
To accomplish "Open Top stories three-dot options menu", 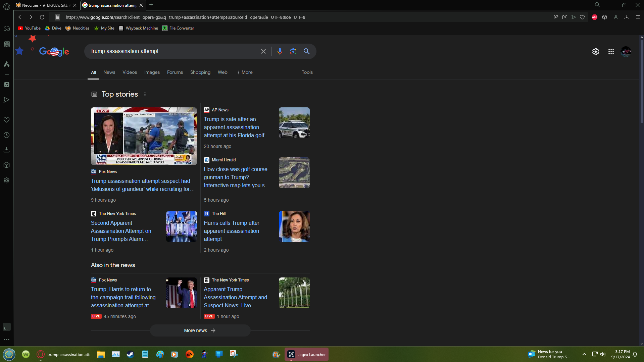I will click(x=145, y=94).
